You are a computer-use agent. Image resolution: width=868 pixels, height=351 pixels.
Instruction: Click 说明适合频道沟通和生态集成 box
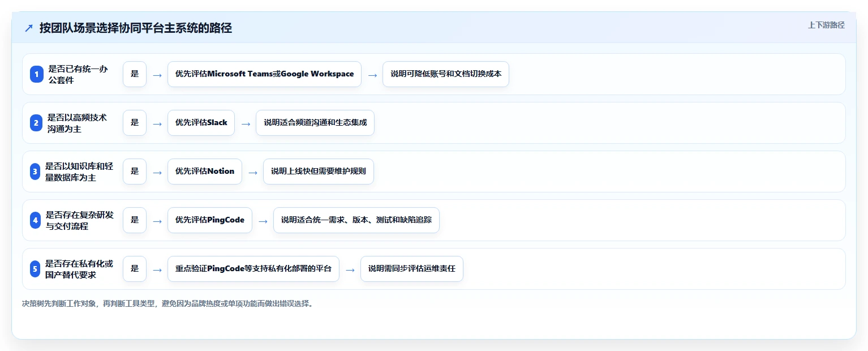pos(315,123)
